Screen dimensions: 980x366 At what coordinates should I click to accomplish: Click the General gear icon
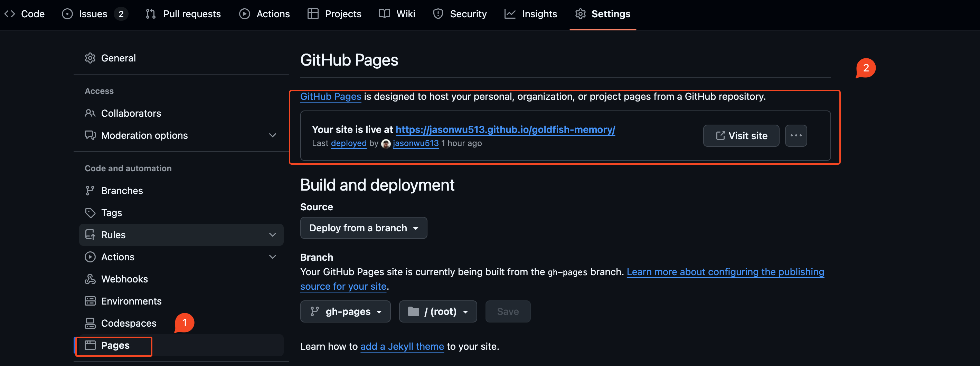coord(90,58)
